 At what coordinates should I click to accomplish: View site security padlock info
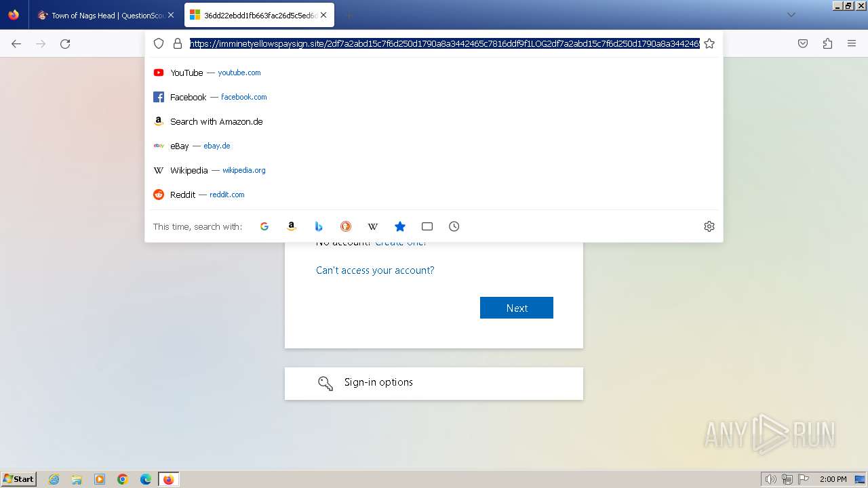coord(178,43)
